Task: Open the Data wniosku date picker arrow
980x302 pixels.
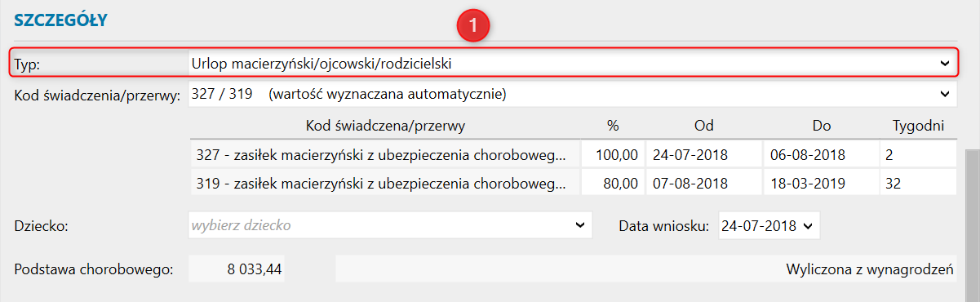Action: (808, 225)
